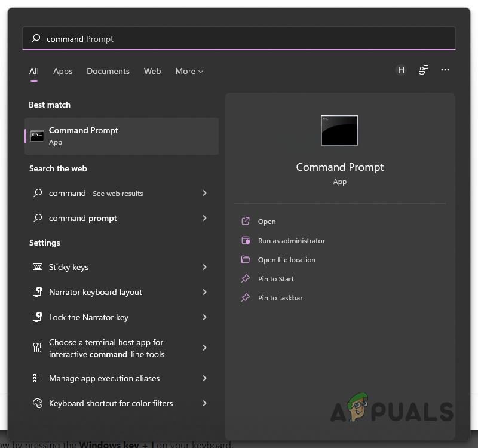Expand the terminal host app setting chevron
This screenshot has height=448, width=478.
tap(204, 348)
